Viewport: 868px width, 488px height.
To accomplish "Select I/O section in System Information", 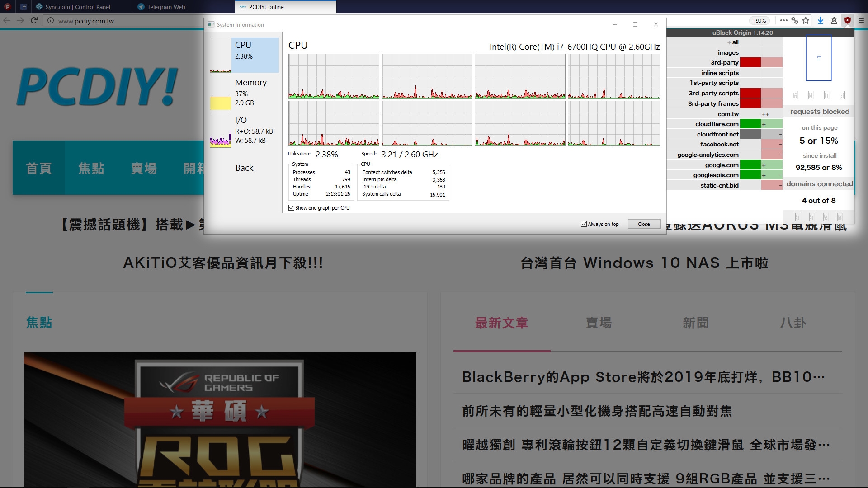I will pyautogui.click(x=244, y=130).
